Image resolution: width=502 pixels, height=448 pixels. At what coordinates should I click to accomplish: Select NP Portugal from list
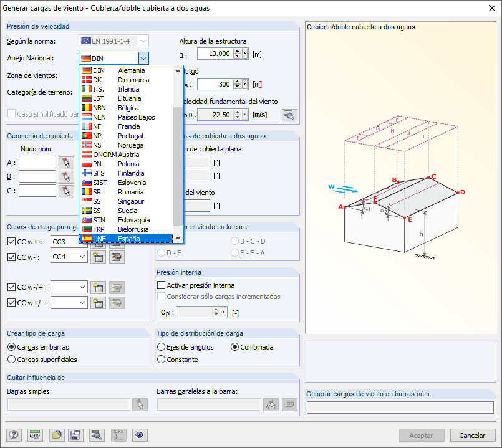[x=126, y=136]
